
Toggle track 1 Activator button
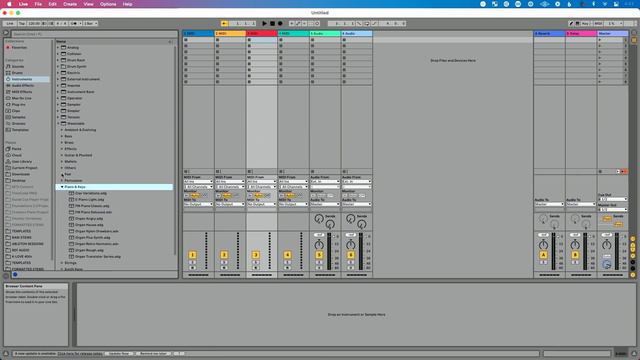point(192,255)
